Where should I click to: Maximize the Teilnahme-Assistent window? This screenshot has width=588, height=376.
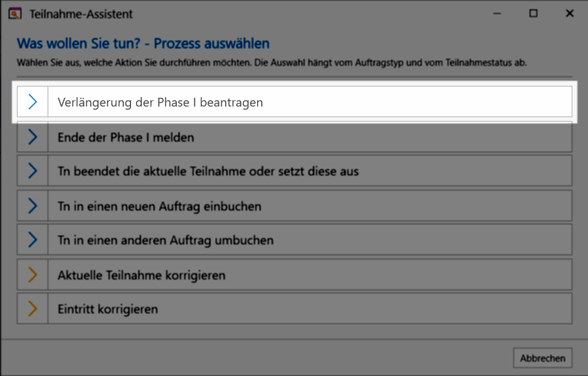click(533, 14)
